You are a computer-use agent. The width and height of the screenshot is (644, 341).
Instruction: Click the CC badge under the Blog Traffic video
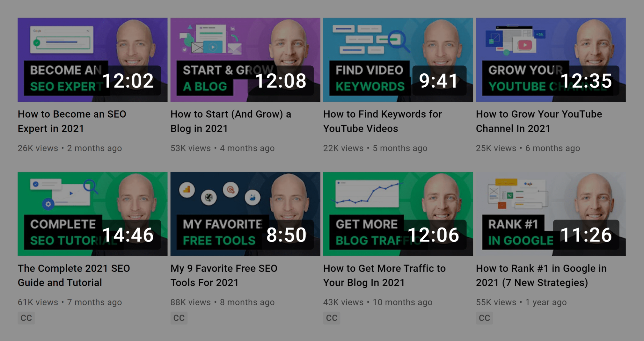(x=332, y=318)
